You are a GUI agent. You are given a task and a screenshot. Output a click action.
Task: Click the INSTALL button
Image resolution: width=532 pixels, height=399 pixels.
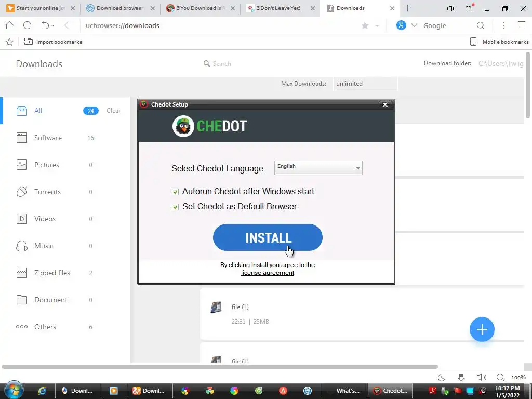coord(268,237)
